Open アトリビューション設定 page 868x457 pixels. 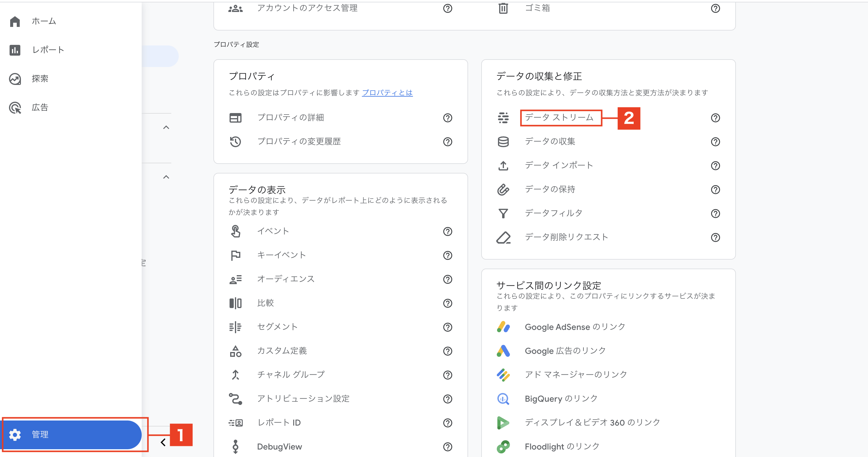pyautogui.click(x=303, y=399)
